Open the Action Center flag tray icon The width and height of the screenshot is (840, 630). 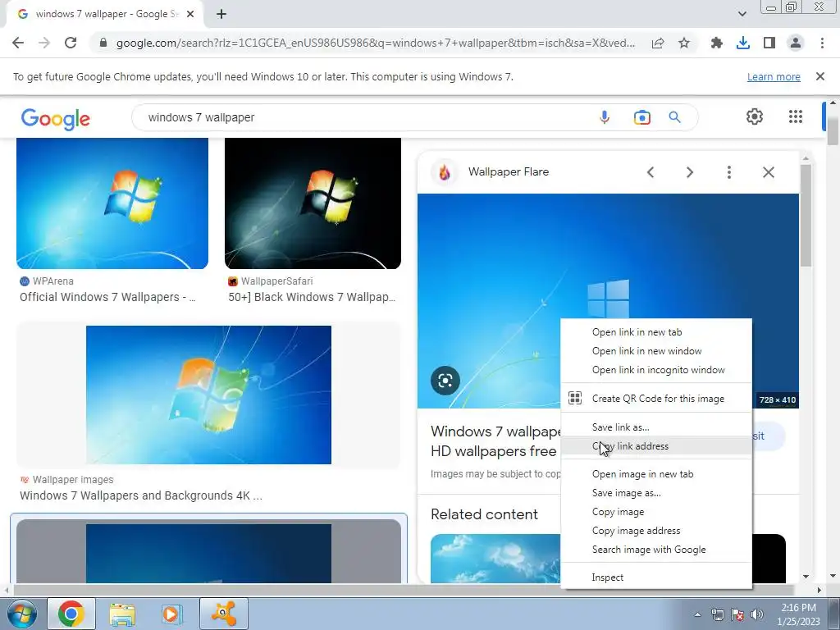[x=737, y=614]
